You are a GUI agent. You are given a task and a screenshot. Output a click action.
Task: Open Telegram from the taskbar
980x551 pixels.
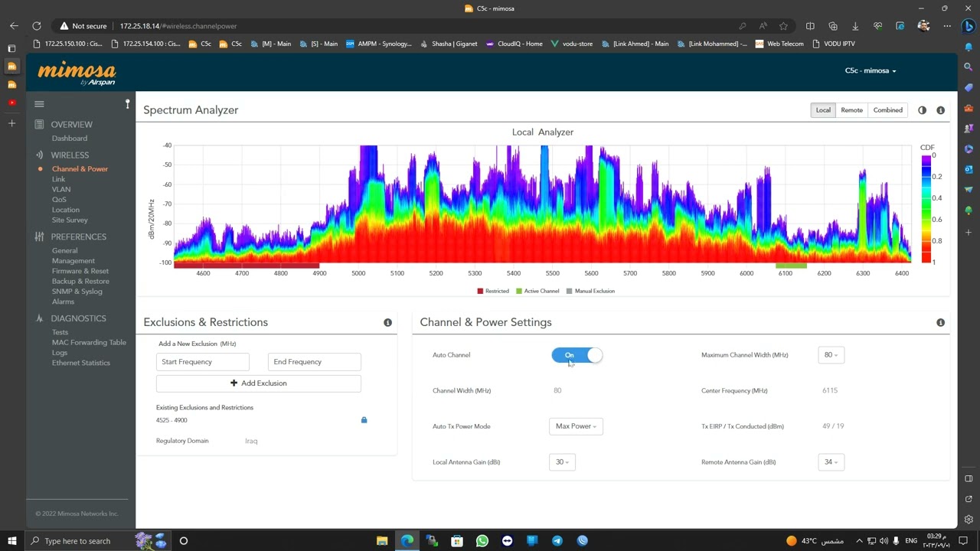[x=557, y=541]
